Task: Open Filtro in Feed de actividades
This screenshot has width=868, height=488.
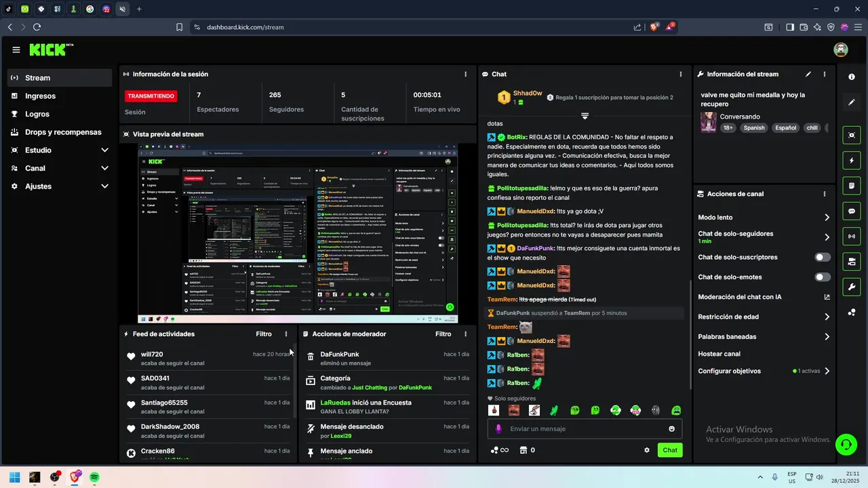Action: pyautogui.click(x=264, y=334)
